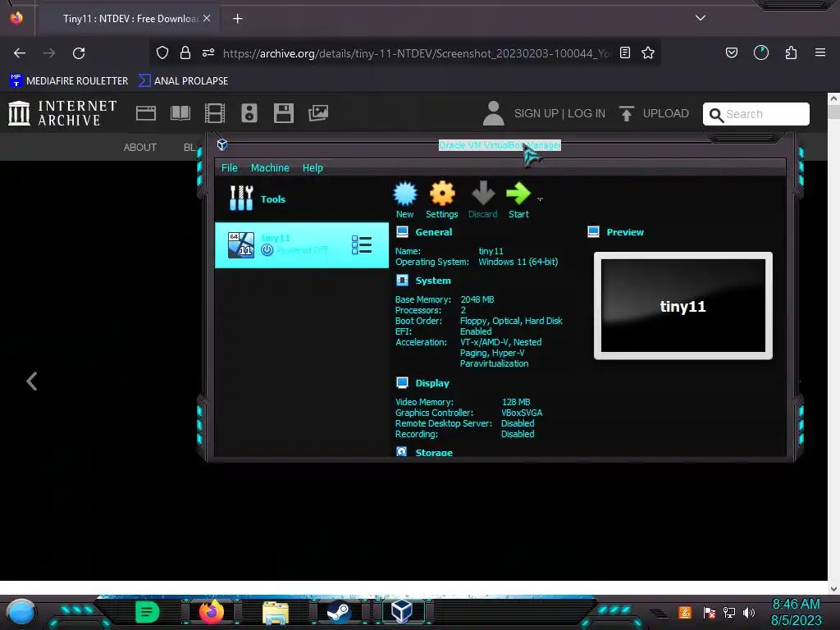Click the Preview section header
This screenshot has height=630, width=840.
coord(624,232)
